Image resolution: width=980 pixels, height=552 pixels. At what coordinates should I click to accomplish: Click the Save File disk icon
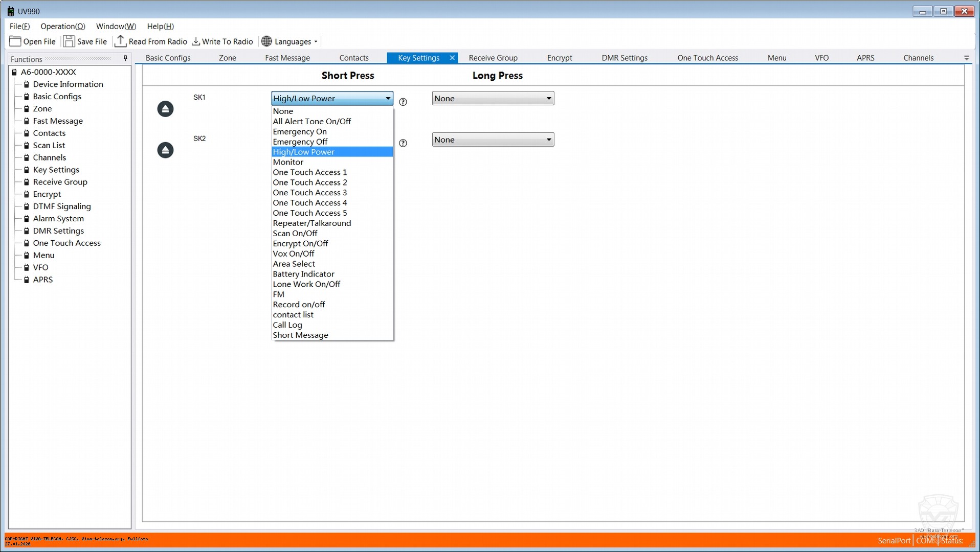tap(69, 41)
